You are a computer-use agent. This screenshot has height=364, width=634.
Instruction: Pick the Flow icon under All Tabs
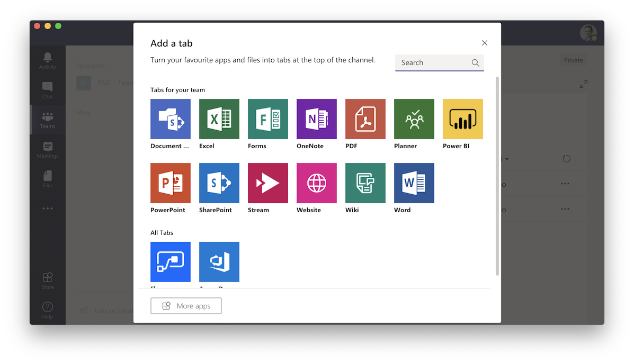point(170,262)
